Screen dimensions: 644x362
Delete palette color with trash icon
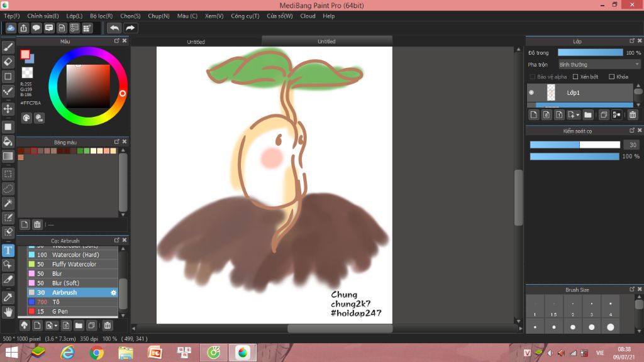click(37, 224)
